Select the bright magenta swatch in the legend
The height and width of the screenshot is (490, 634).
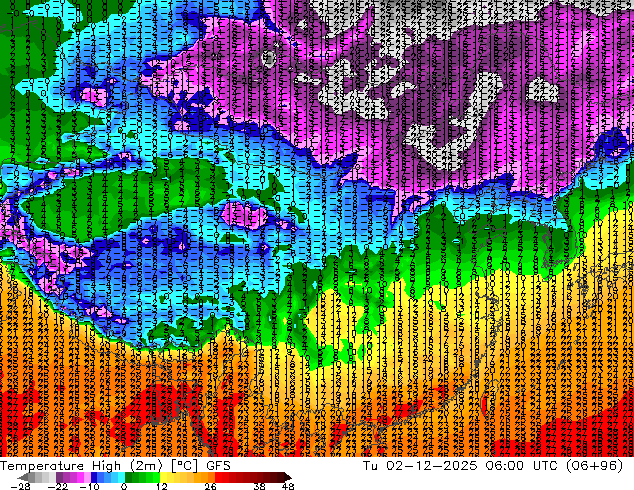point(80,477)
